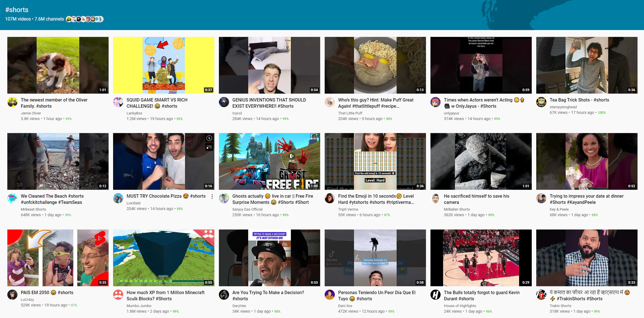
Task: Click the MrBeast Shorts channel avatar
Action: (x=12, y=198)
